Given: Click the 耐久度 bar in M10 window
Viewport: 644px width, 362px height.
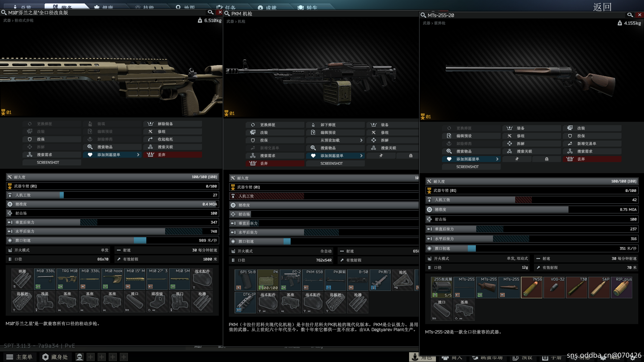Looking at the screenshot, I should coord(112,177).
